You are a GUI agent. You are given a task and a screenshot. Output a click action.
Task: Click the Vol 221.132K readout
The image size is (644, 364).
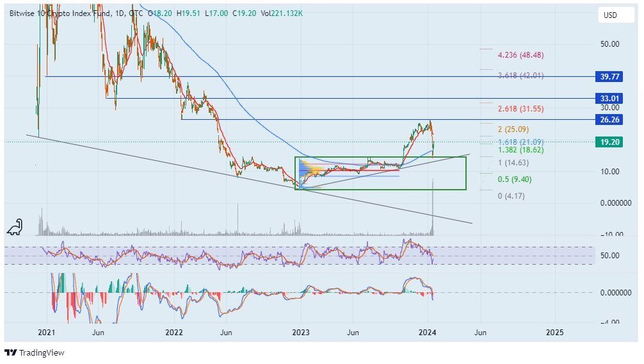click(x=282, y=13)
